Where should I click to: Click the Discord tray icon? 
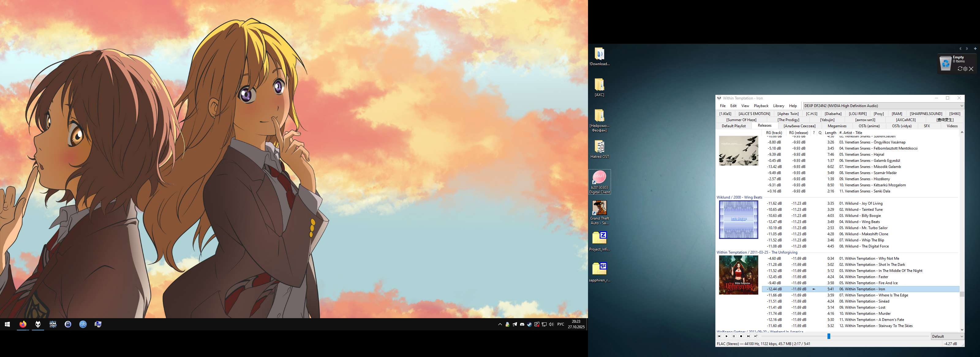click(522, 324)
